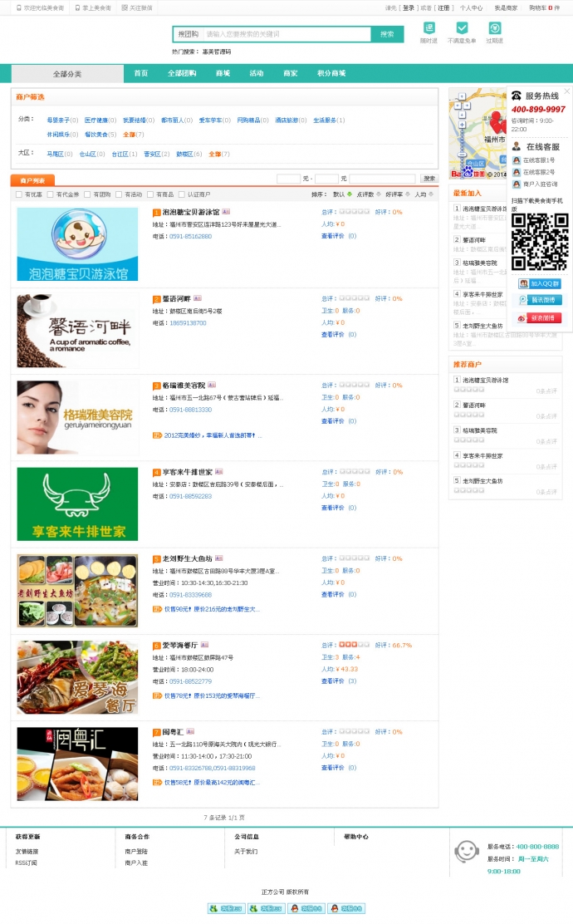Open the 腾讯微博 button
Image resolution: width=573 pixels, height=924 pixels.
pos(540,300)
